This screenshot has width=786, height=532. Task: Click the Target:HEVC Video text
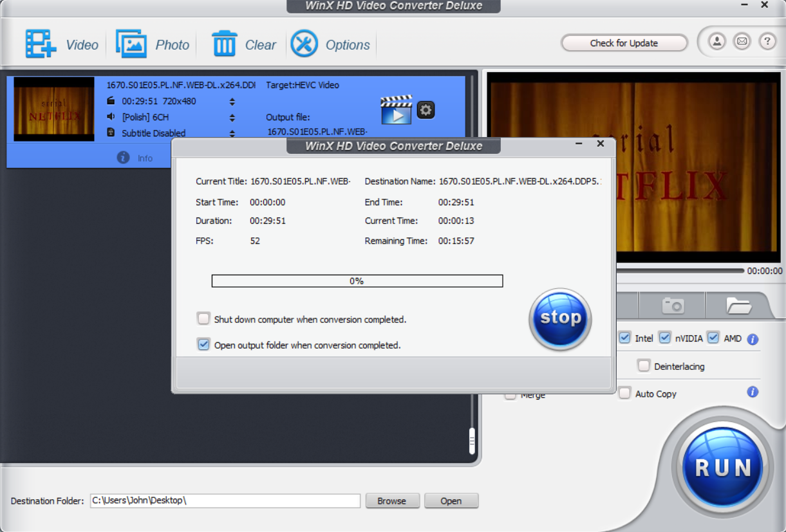[x=303, y=85]
